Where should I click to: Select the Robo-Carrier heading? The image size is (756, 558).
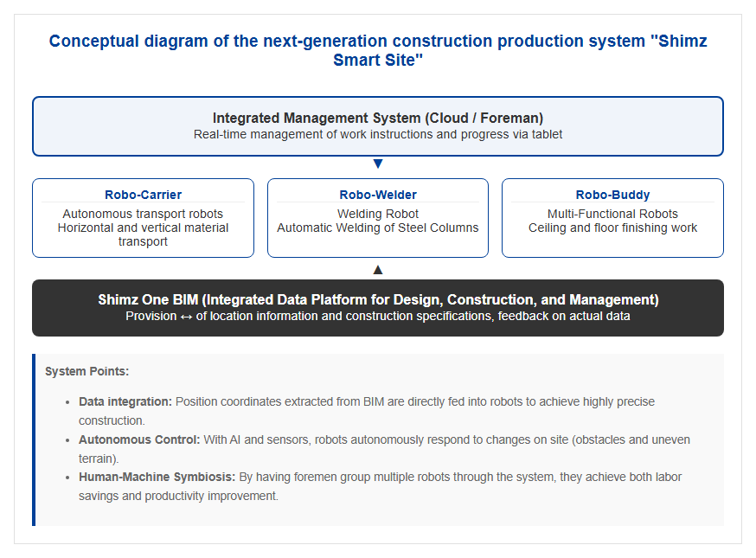pyautogui.click(x=144, y=195)
